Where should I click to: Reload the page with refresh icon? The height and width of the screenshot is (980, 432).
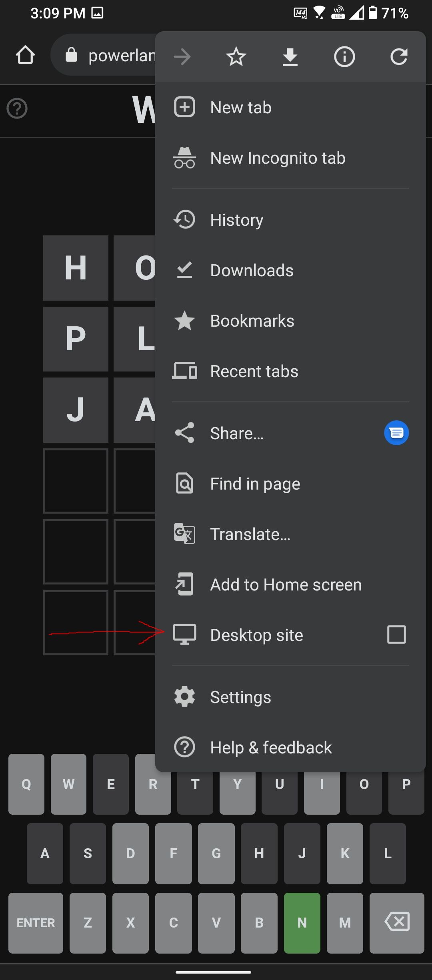399,56
